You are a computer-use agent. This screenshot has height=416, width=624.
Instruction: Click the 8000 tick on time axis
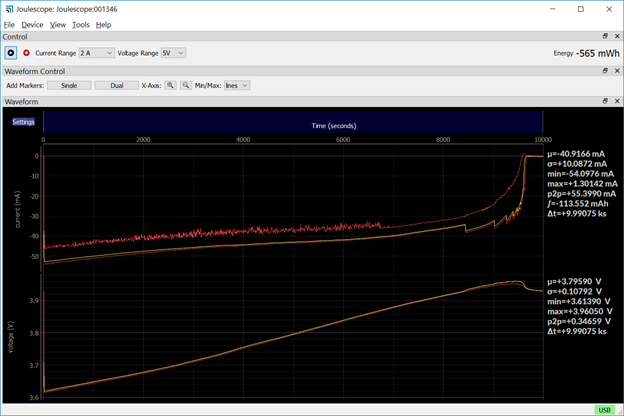[x=443, y=140]
